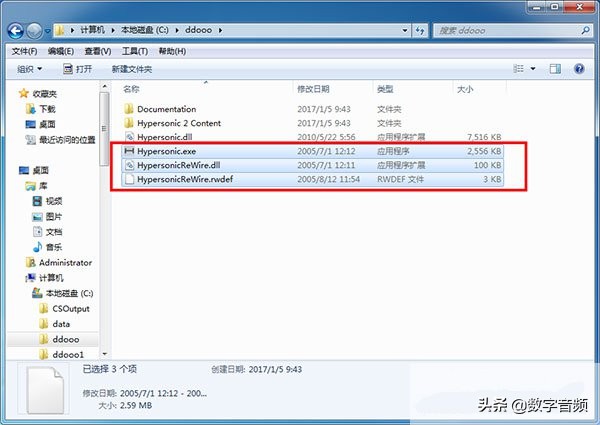The height and width of the screenshot is (425, 600).
Task: Open the 组织 dropdown button
Action: point(29,69)
